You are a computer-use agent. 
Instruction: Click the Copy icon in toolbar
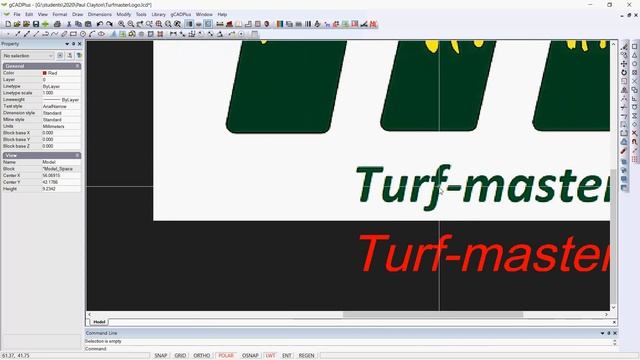click(78, 24)
